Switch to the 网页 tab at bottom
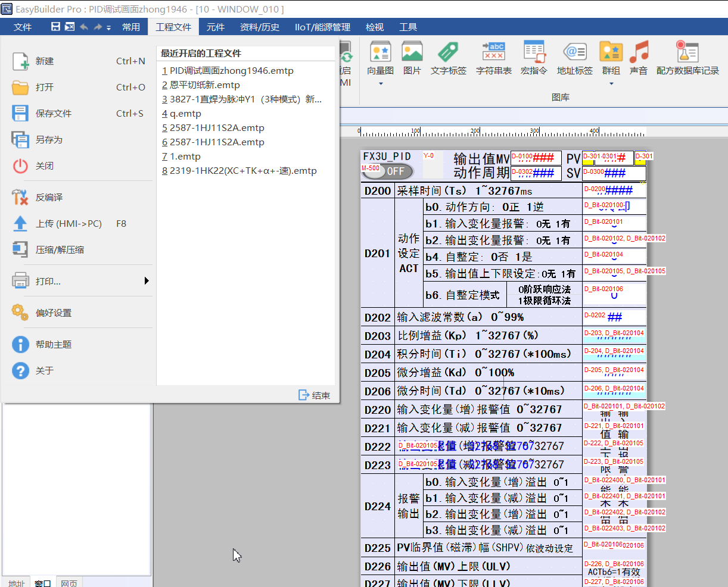728x587 pixels. pyautogui.click(x=69, y=583)
